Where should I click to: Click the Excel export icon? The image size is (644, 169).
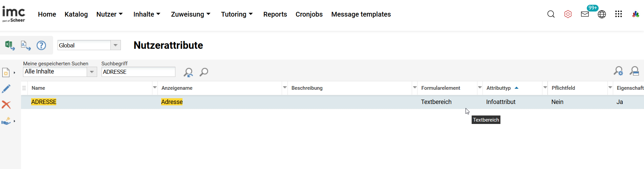tap(9, 45)
